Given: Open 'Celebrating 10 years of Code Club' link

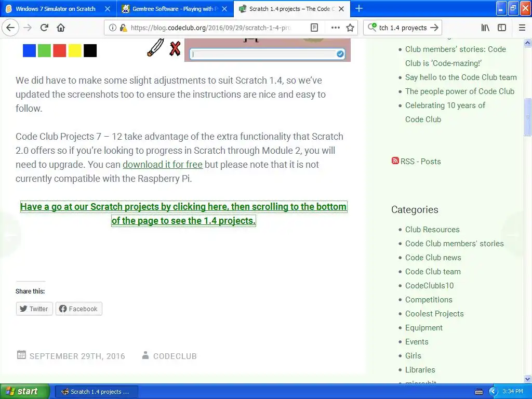Looking at the screenshot, I should click(x=445, y=112).
